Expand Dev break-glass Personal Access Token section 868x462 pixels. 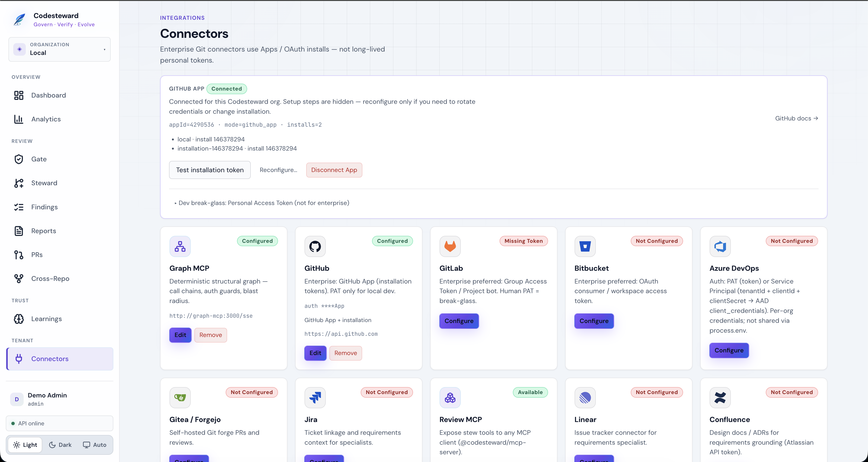(262, 203)
